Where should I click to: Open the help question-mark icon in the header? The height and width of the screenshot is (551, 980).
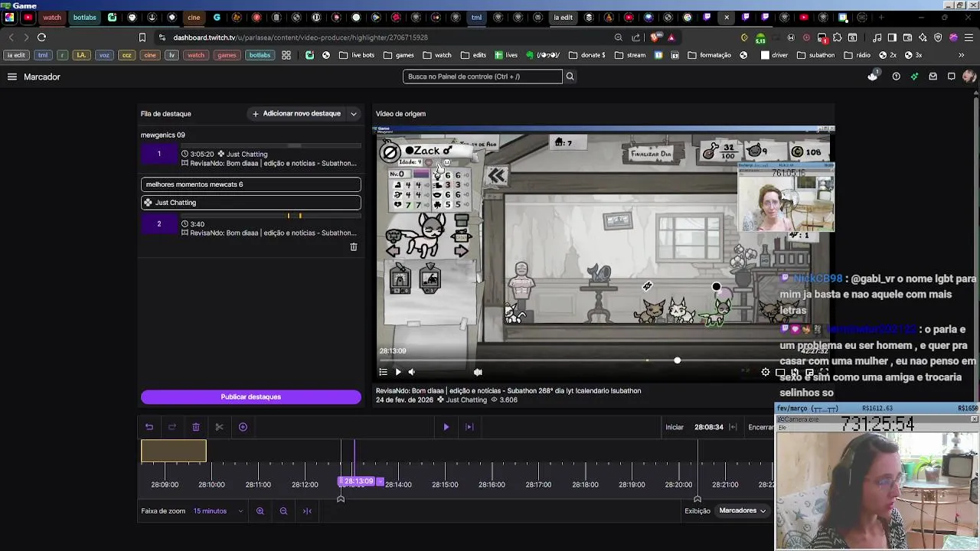coord(896,77)
